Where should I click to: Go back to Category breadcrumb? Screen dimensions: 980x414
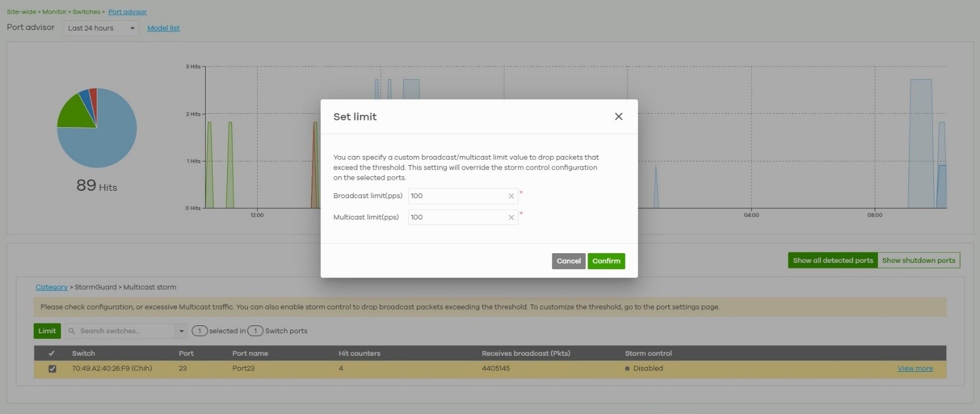[51, 287]
